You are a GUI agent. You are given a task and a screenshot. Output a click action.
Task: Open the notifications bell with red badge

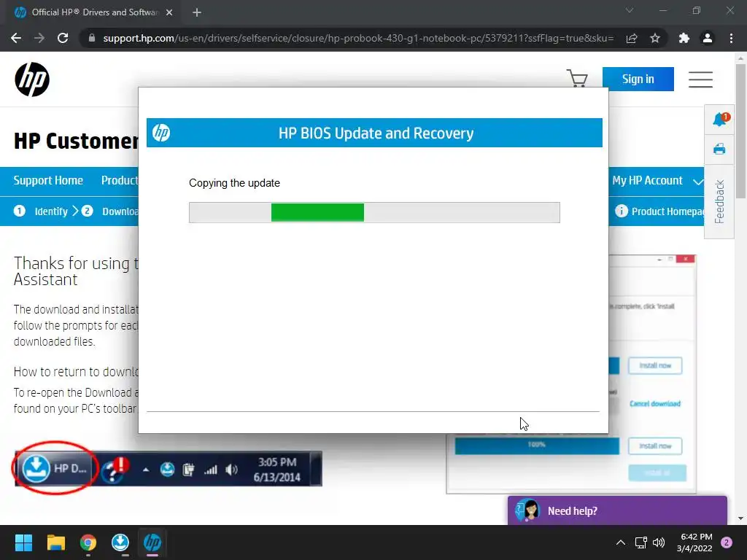click(x=719, y=119)
